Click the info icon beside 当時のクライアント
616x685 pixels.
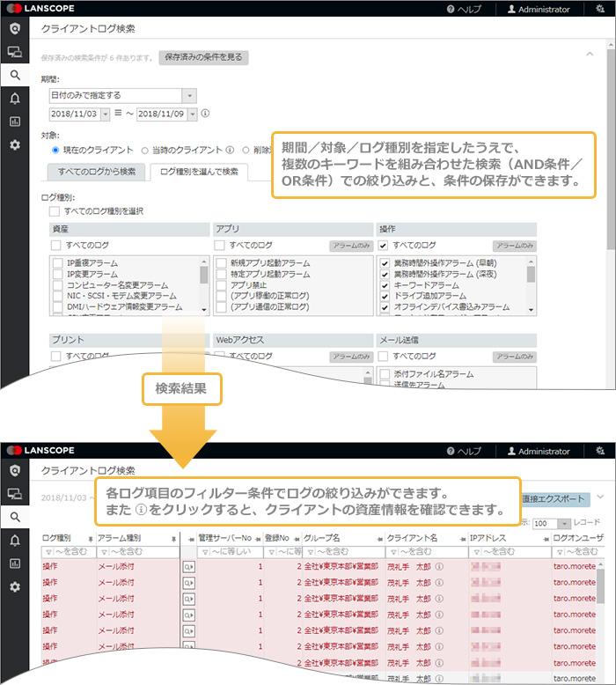point(229,151)
